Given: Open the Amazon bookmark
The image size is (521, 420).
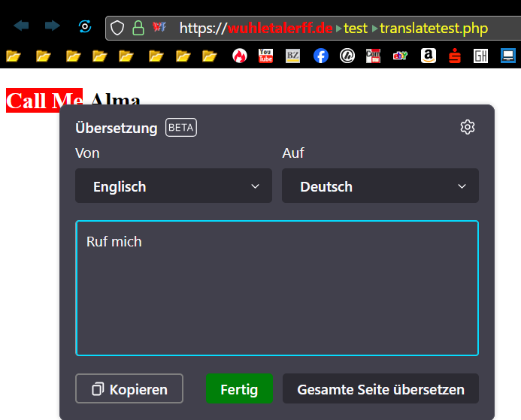Looking at the screenshot, I should click(429, 56).
